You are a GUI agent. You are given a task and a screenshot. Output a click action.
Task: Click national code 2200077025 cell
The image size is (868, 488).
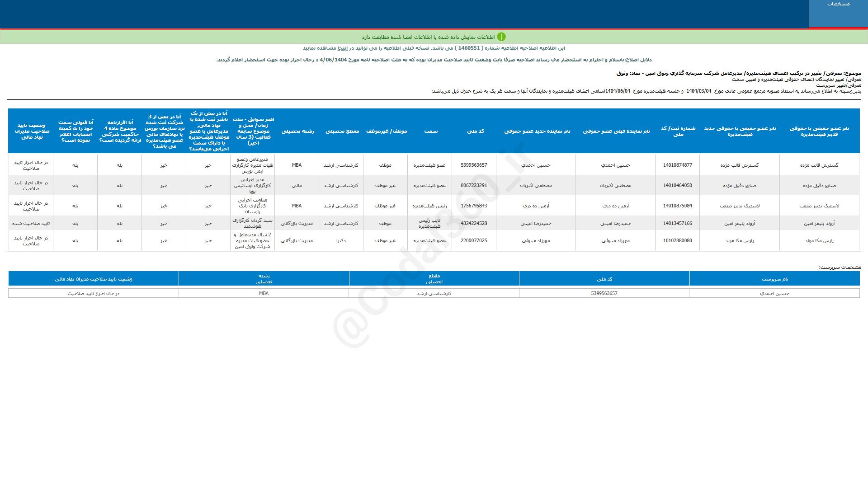pyautogui.click(x=474, y=241)
